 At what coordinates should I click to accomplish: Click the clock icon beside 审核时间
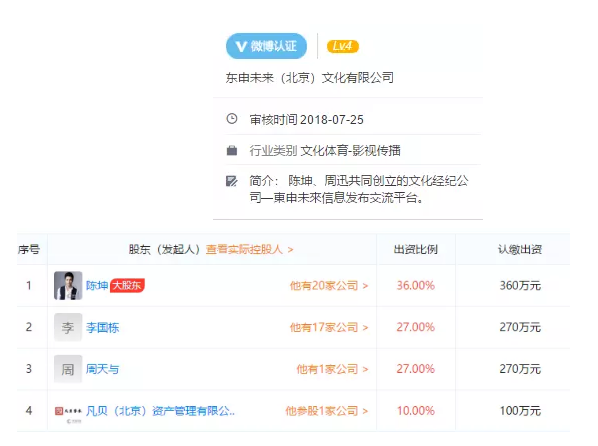point(232,119)
